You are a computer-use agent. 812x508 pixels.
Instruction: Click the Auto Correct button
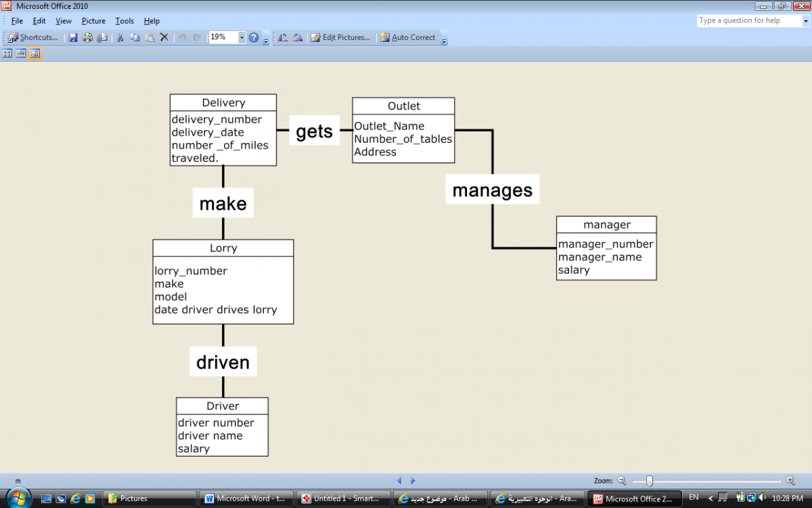coord(407,38)
